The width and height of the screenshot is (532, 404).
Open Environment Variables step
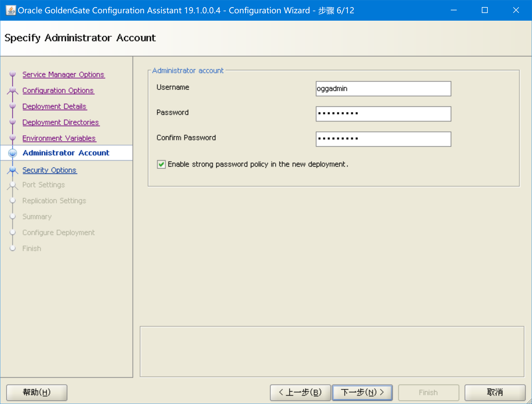pyautogui.click(x=59, y=138)
